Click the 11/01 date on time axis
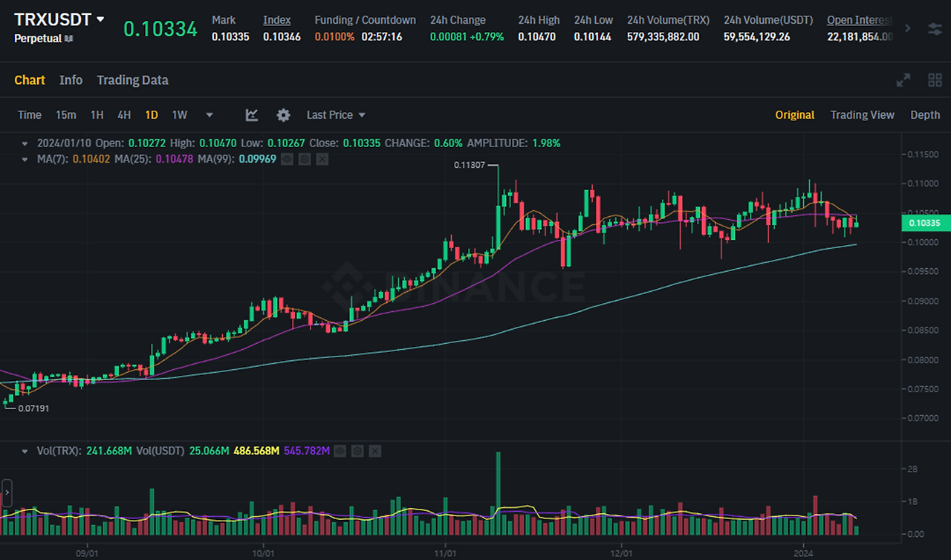The height and width of the screenshot is (560, 951). [445, 553]
